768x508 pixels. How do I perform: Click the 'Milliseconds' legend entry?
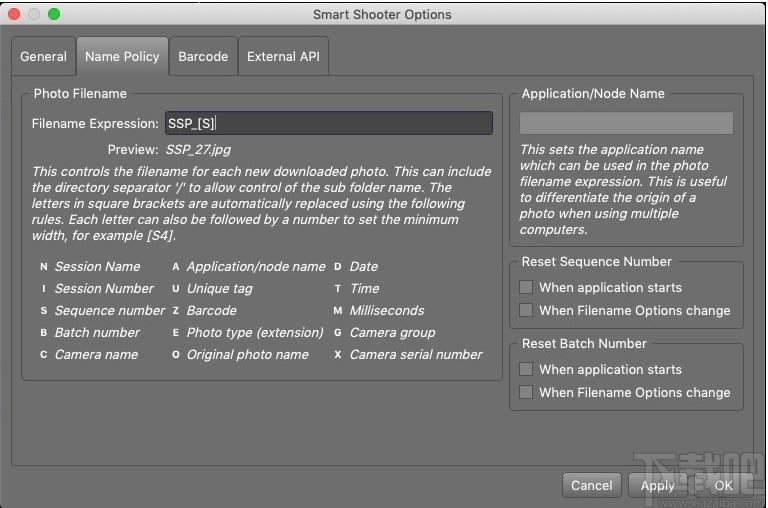pos(386,311)
